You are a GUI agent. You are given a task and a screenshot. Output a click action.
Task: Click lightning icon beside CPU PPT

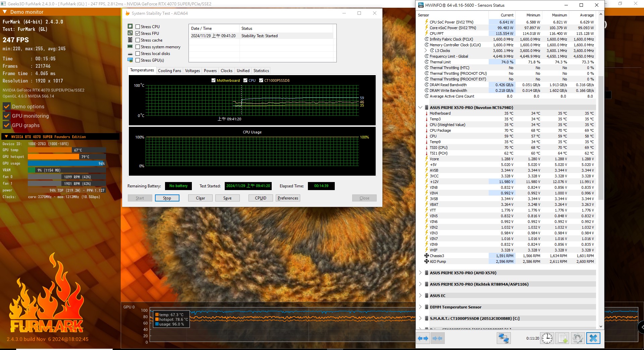427,34
